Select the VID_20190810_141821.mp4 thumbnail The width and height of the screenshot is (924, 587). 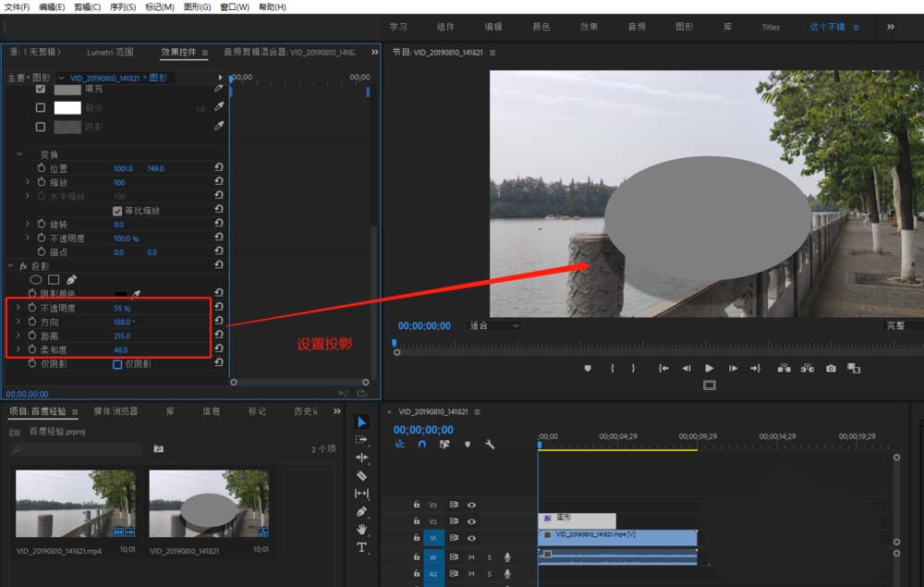76,504
